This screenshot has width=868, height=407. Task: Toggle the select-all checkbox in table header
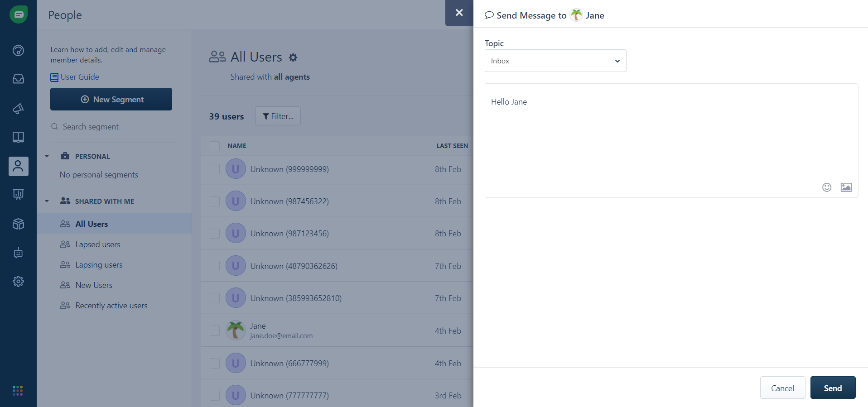point(215,146)
